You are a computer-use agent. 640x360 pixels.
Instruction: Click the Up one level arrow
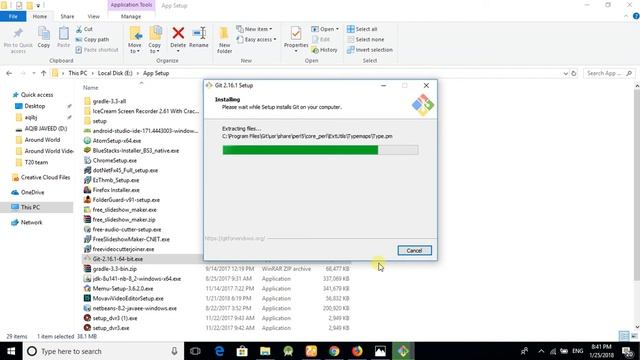43,73
